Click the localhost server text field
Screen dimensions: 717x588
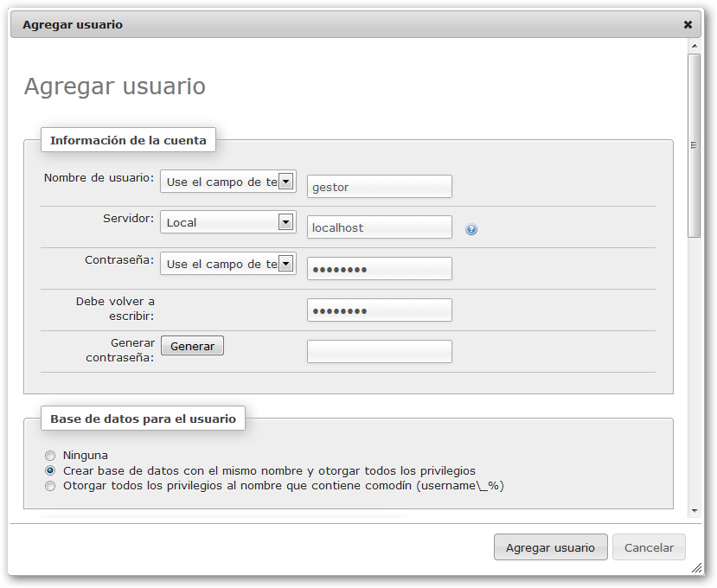(x=379, y=227)
